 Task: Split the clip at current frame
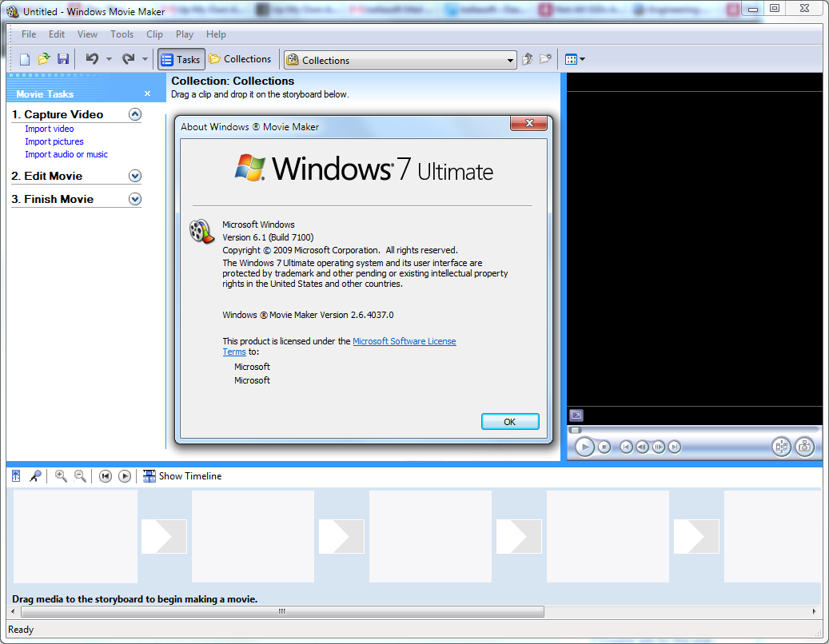tap(781, 447)
